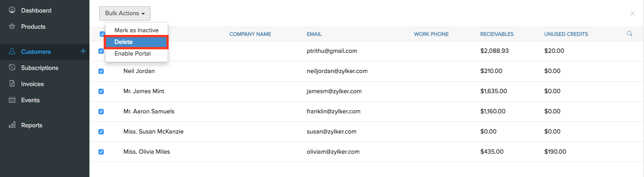
Task: Click the Dashboard icon in sidebar
Action: pos(12,10)
